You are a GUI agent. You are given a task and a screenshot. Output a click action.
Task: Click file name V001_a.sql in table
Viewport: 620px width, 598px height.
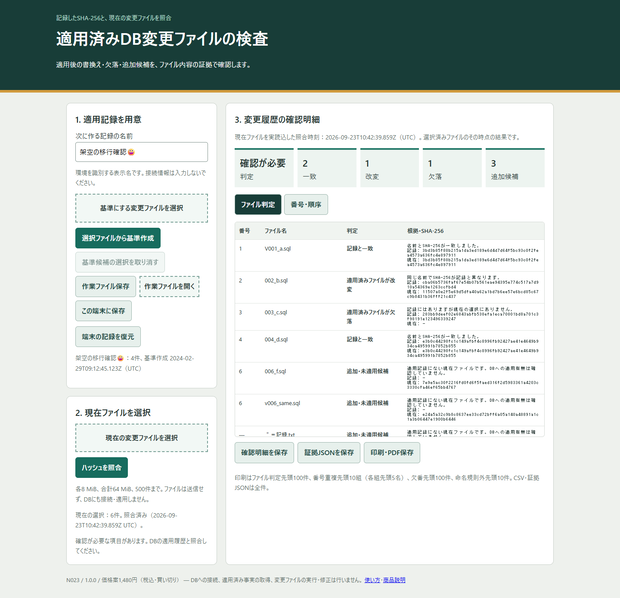[x=278, y=249]
